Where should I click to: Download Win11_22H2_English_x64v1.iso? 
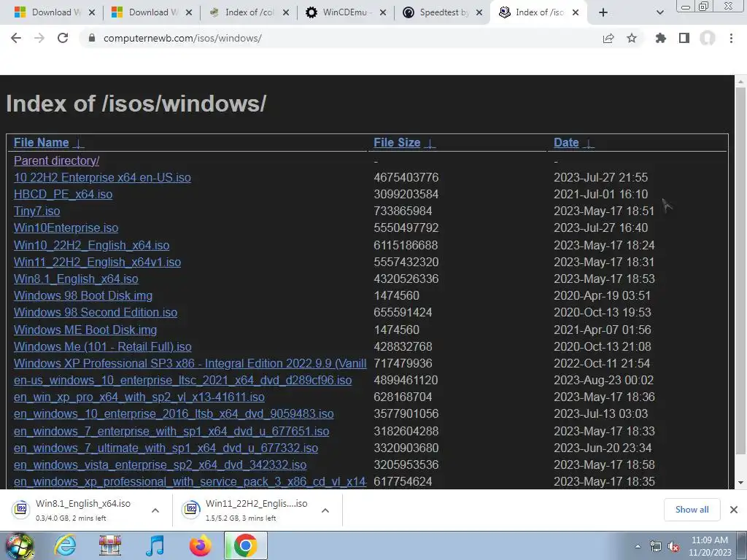[x=97, y=262]
